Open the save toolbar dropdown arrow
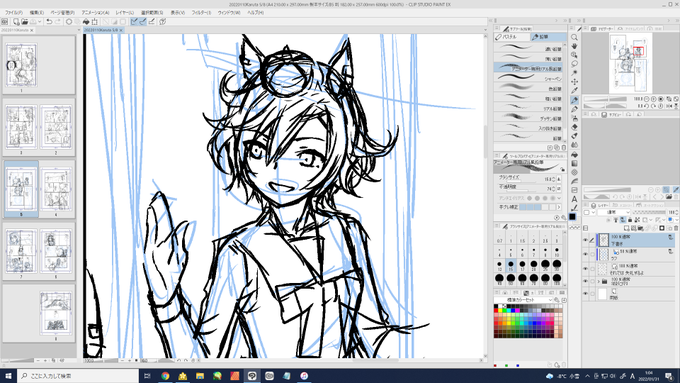The width and height of the screenshot is (680, 383). click(x=39, y=21)
